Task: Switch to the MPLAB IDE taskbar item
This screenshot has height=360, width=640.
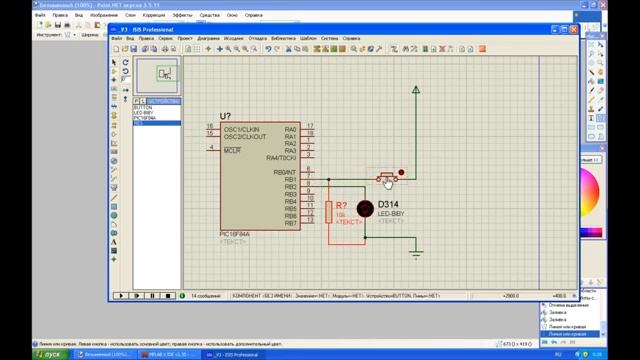Action: click(x=169, y=355)
